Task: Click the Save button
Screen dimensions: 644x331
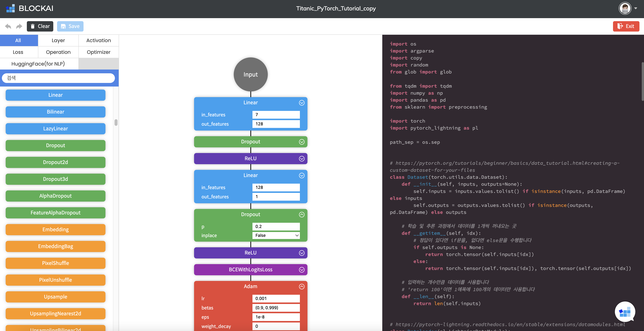Action: tap(70, 26)
